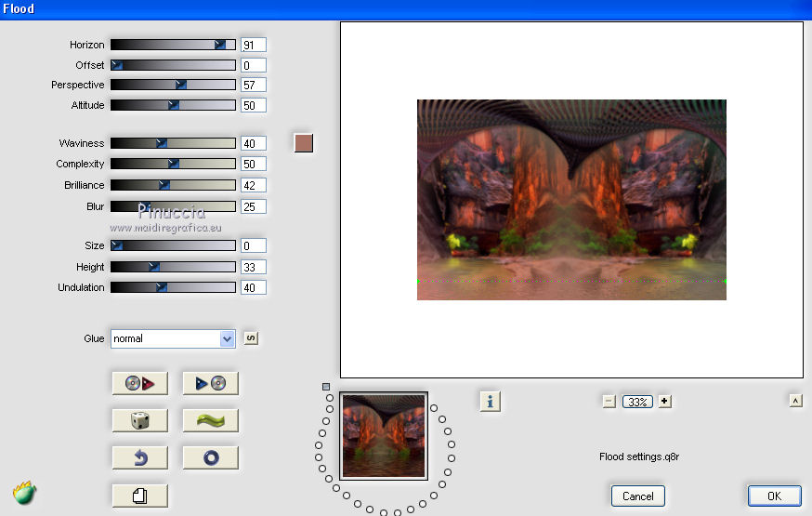This screenshot has width=812, height=516.
Task: Click the copy pages button
Action: coord(139,496)
